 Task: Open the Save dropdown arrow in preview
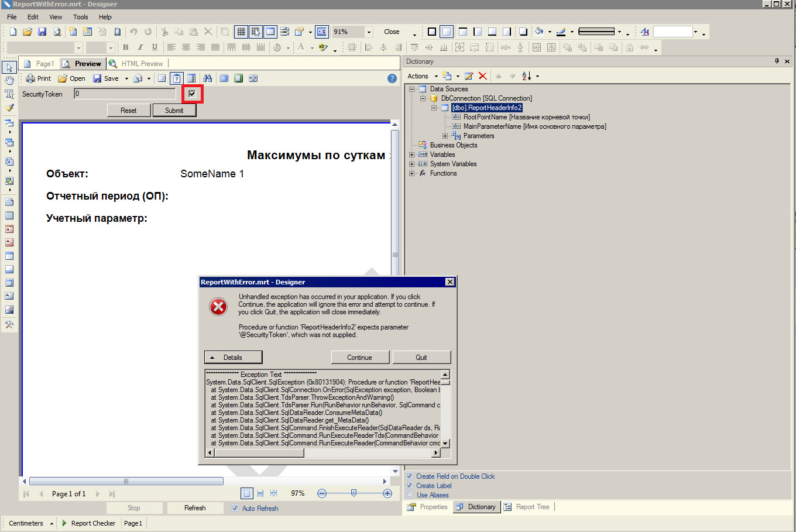coord(126,78)
